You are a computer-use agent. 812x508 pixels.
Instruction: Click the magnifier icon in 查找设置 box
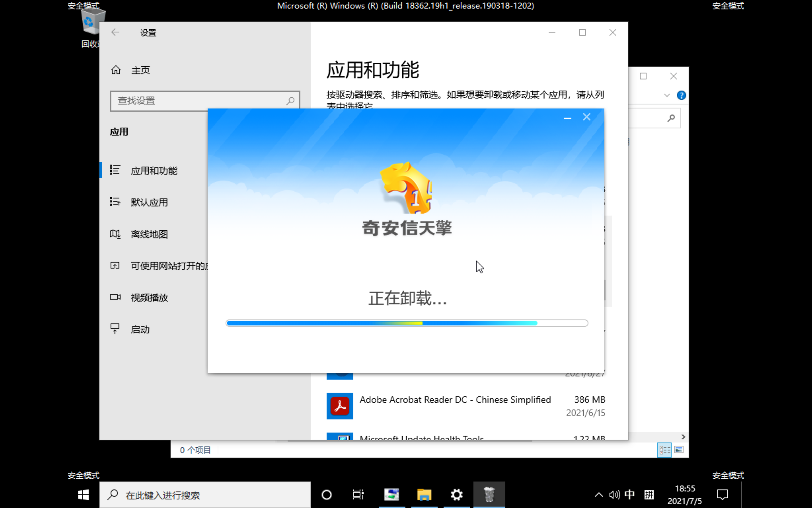coord(291,100)
